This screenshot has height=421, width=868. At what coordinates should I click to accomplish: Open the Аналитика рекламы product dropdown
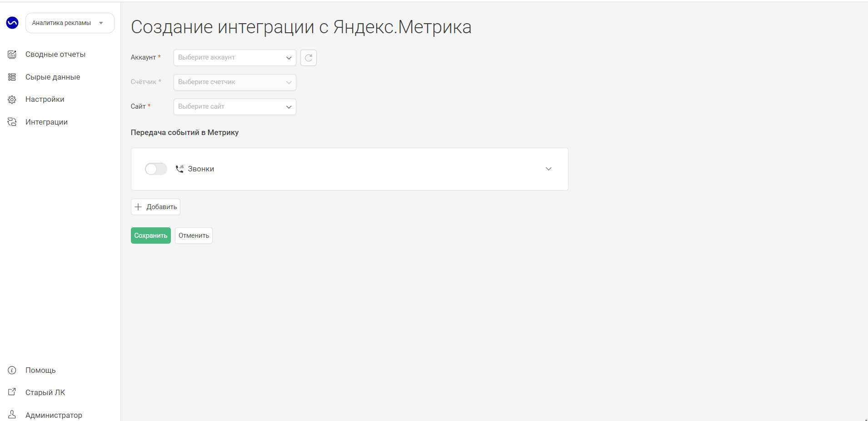pos(70,23)
